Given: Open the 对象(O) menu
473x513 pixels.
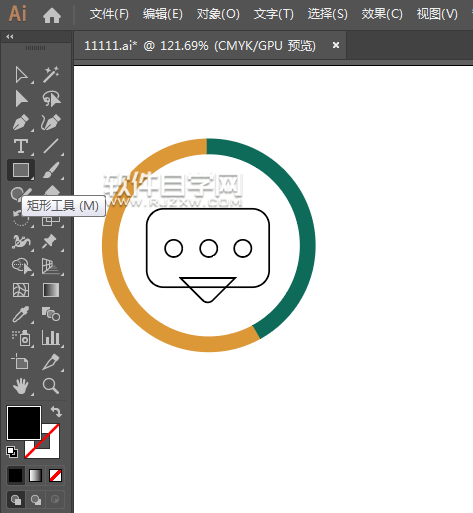Looking at the screenshot, I should point(218,14).
